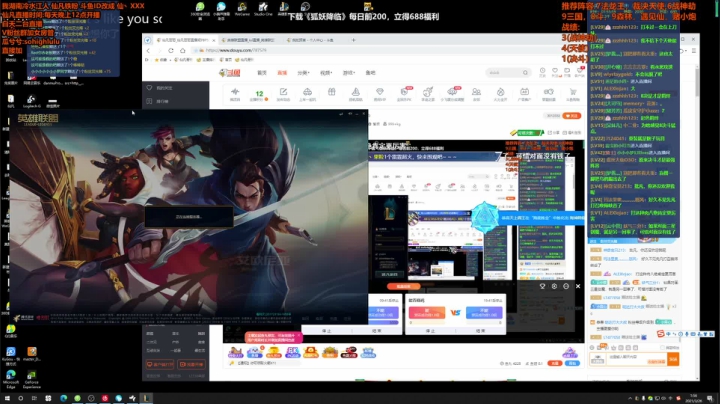The height and width of the screenshot is (404, 720).
Task: Open Windows Start menu
Action: pyautogui.click(x=7, y=398)
